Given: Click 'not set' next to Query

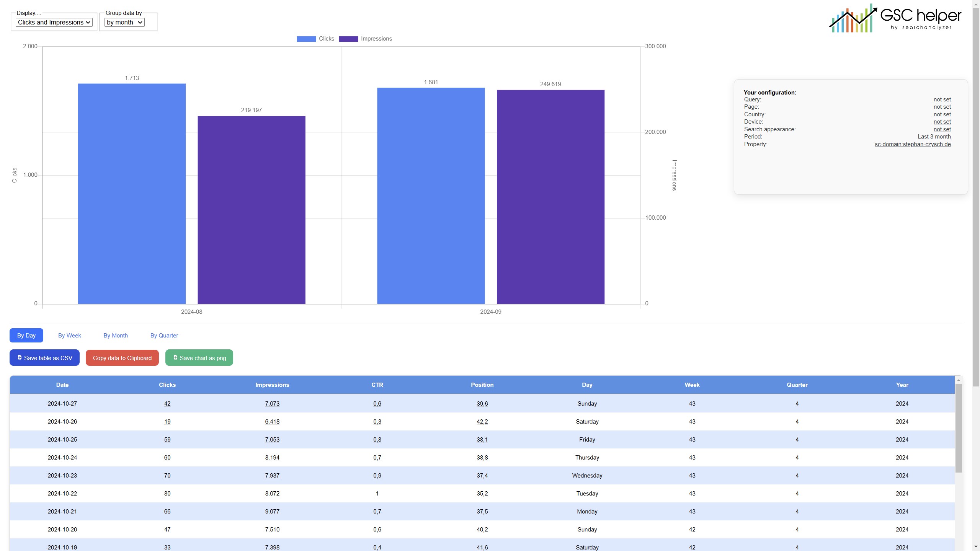Looking at the screenshot, I should 942,99.
